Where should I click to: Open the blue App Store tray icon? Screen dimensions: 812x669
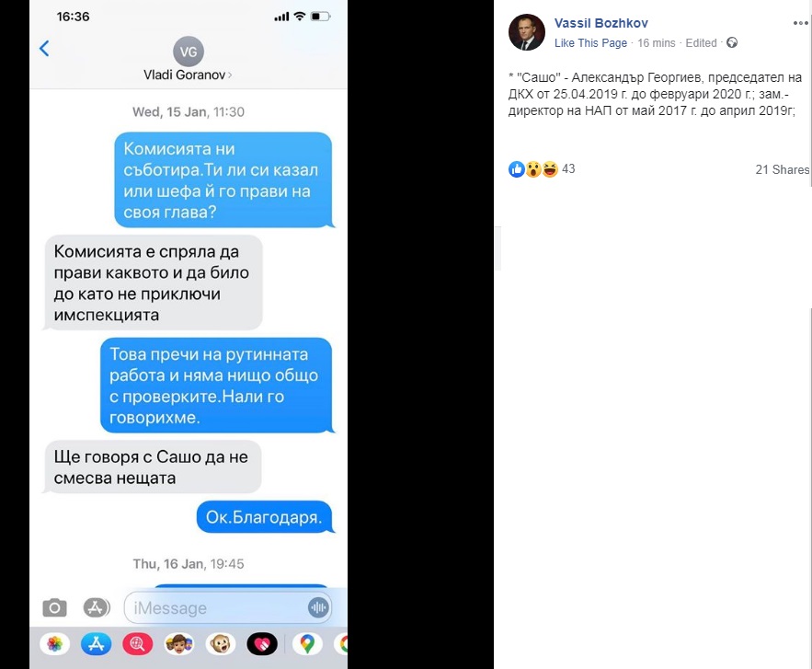pyautogui.click(x=97, y=644)
